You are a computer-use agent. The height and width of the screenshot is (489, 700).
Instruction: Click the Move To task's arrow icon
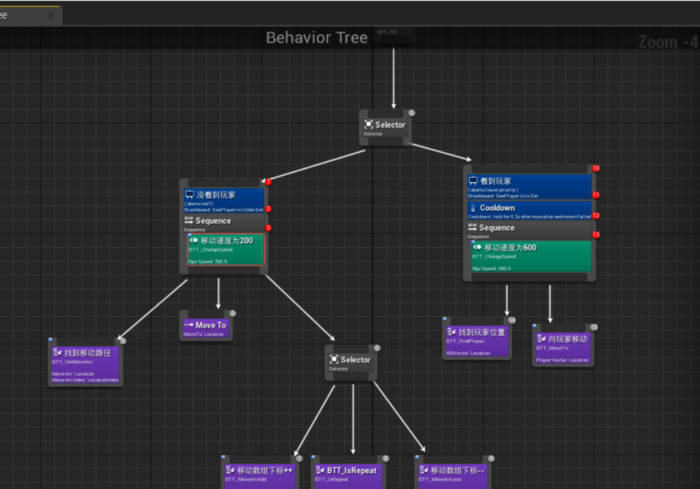click(188, 325)
